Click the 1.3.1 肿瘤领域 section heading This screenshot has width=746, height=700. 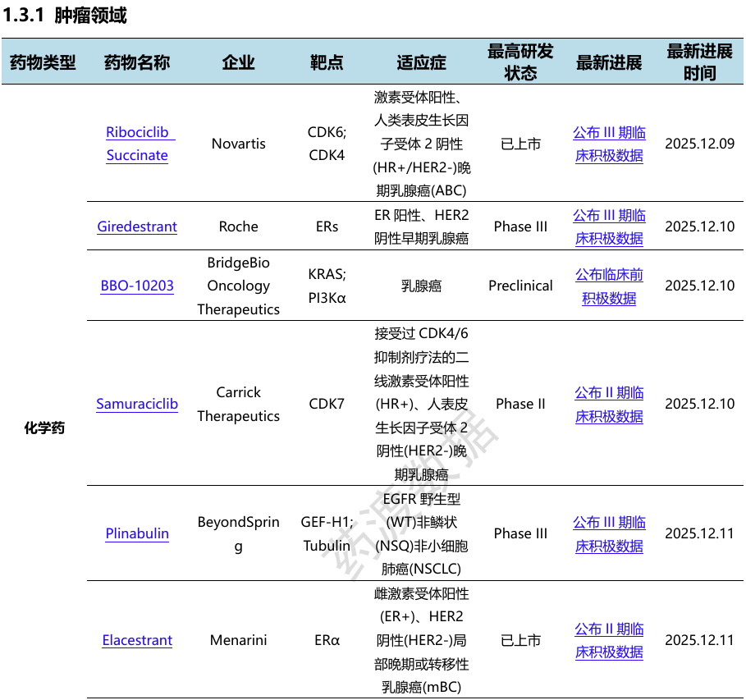(x=65, y=15)
